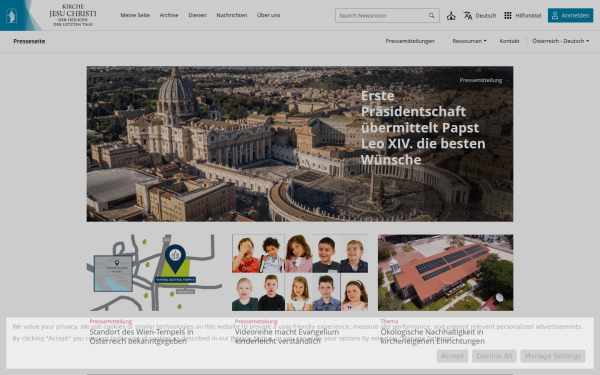
Task: Accept cookies in privacy banner
Action: (x=452, y=356)
